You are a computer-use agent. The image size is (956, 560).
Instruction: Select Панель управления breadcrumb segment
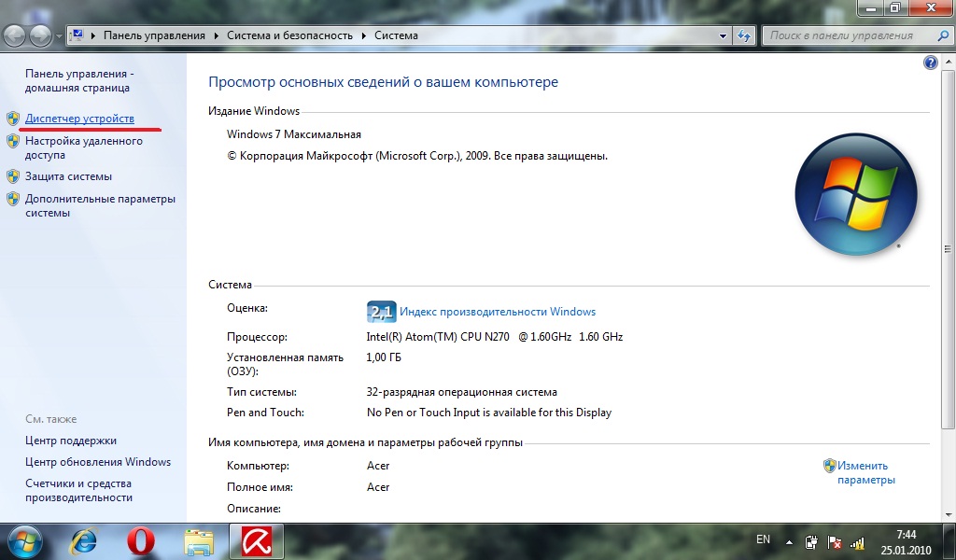pos(154,36)
